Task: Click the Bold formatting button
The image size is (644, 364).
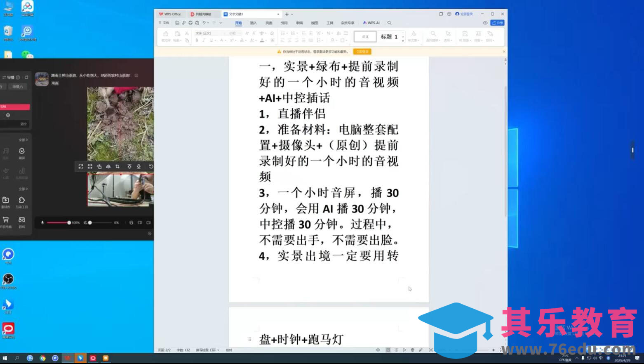Action: [x=197, y=40]
